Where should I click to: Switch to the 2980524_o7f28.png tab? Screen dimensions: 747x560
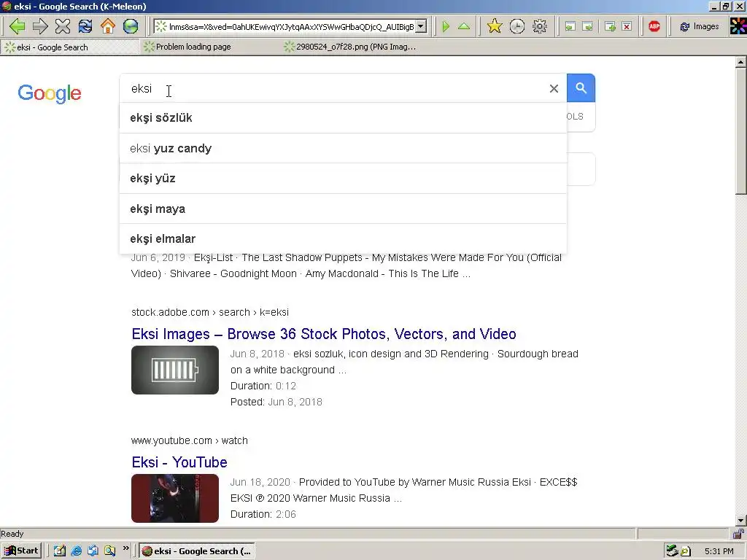350,47
